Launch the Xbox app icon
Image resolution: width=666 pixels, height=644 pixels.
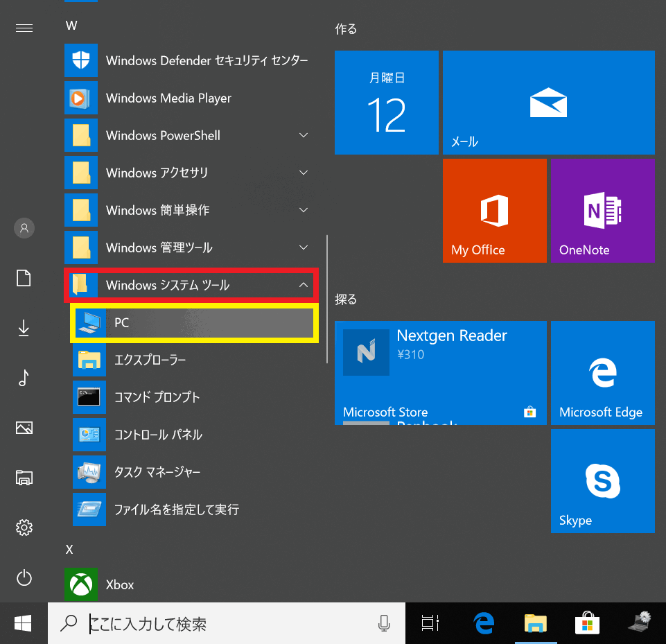(x=81, y=584)
